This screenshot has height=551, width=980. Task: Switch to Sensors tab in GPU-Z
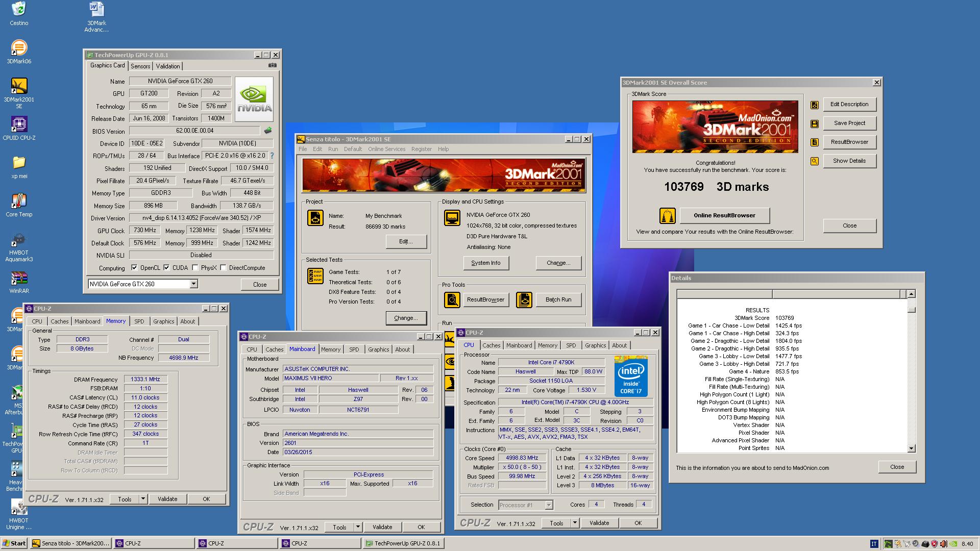click(x=140, y=66)
